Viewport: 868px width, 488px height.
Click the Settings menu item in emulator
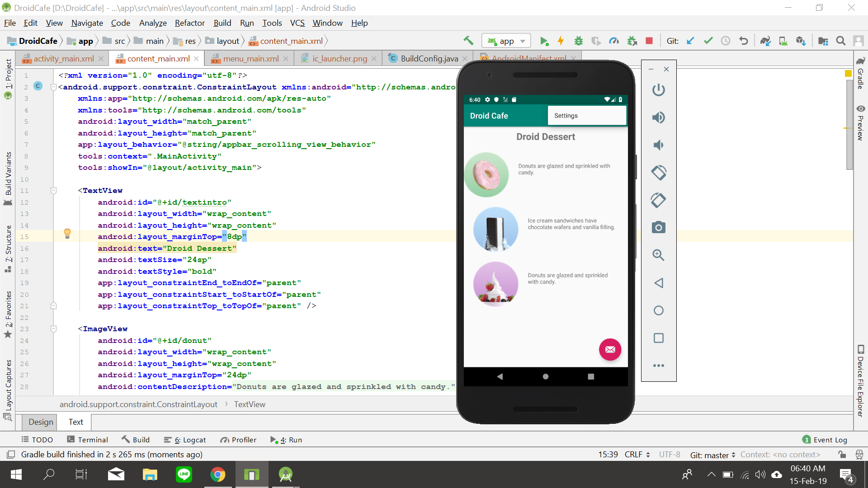587,116
